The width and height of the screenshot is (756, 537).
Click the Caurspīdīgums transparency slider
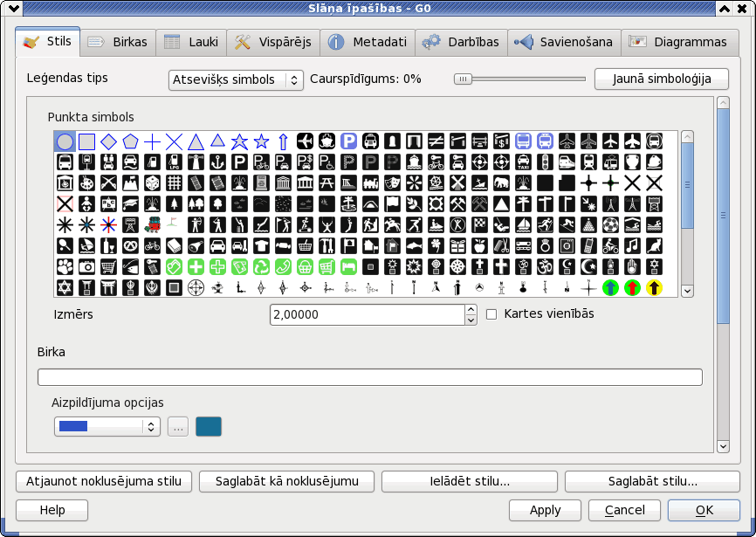tap(519, 79)
